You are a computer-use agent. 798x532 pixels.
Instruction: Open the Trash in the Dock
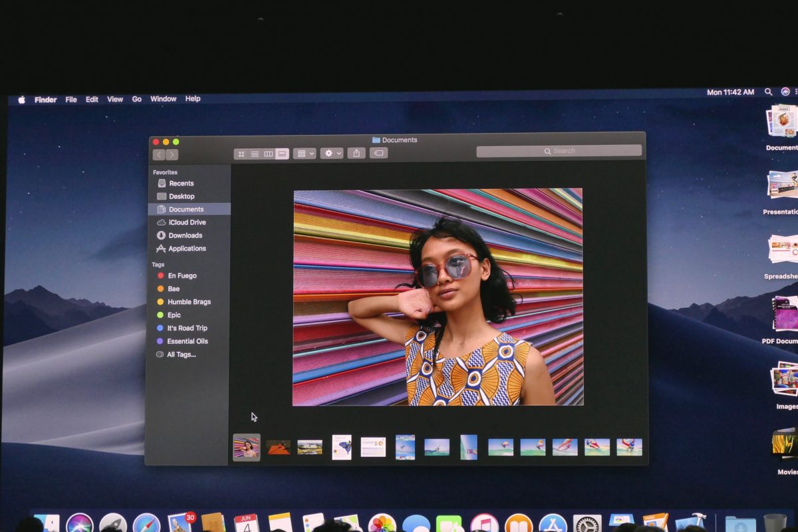tap(775, 523)
